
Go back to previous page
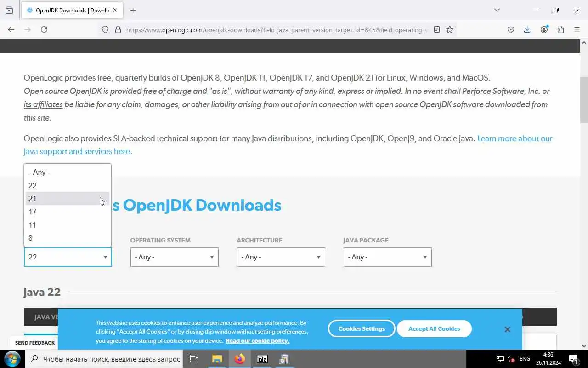(11, 29)
